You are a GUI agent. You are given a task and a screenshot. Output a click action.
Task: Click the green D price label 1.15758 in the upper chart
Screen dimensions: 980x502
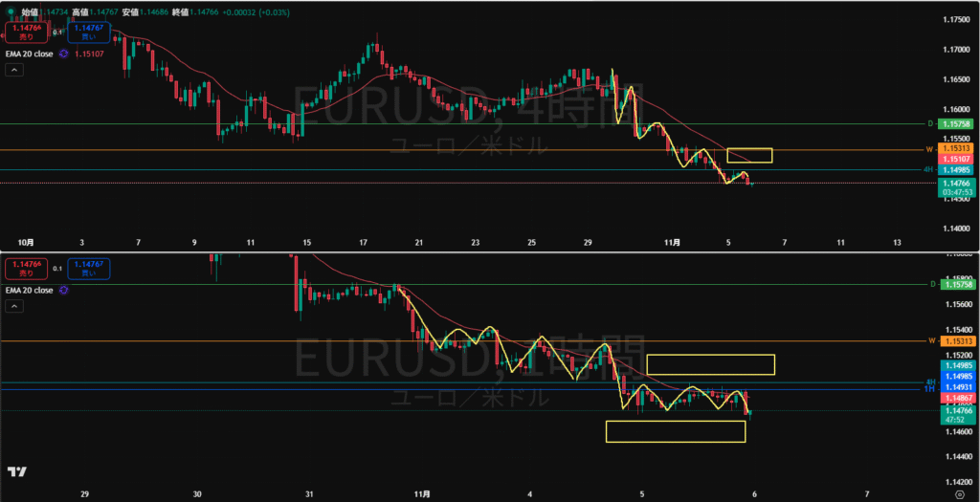[x=957, y=124]
